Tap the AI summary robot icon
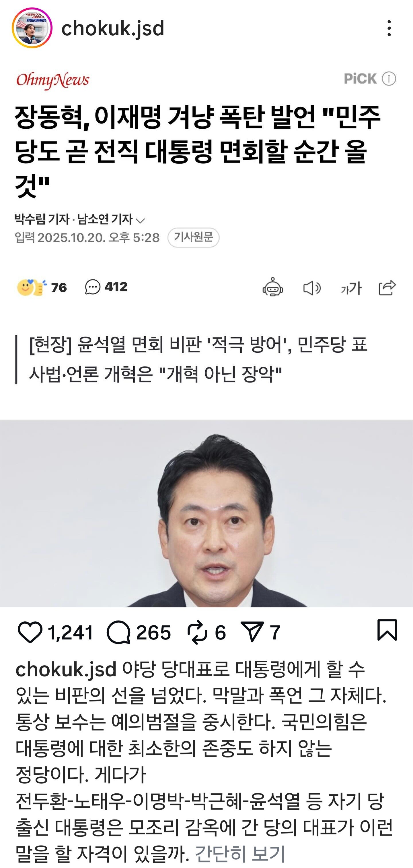 (273, 287)
